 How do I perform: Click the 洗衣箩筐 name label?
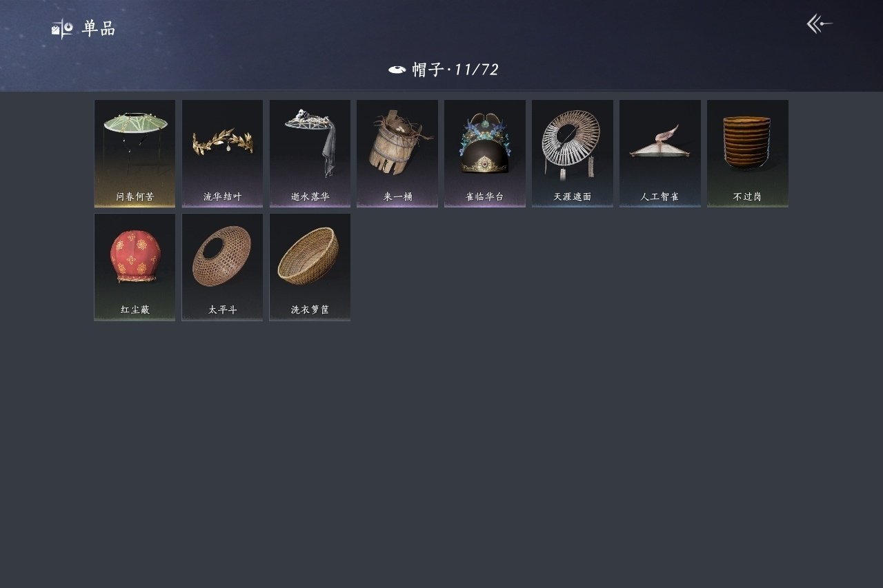tap(310, 310)
